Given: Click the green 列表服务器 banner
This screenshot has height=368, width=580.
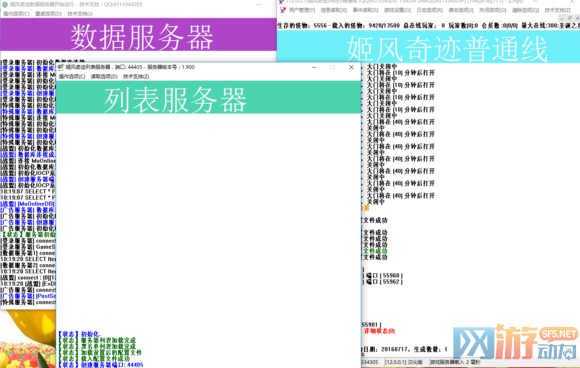Looking at the screenshot, I should 209,97.
